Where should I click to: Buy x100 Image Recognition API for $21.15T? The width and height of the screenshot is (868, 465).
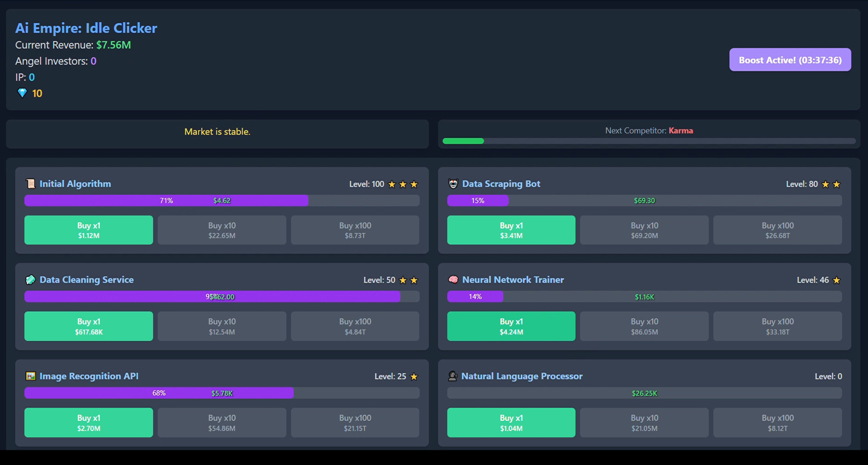(354, 423)
